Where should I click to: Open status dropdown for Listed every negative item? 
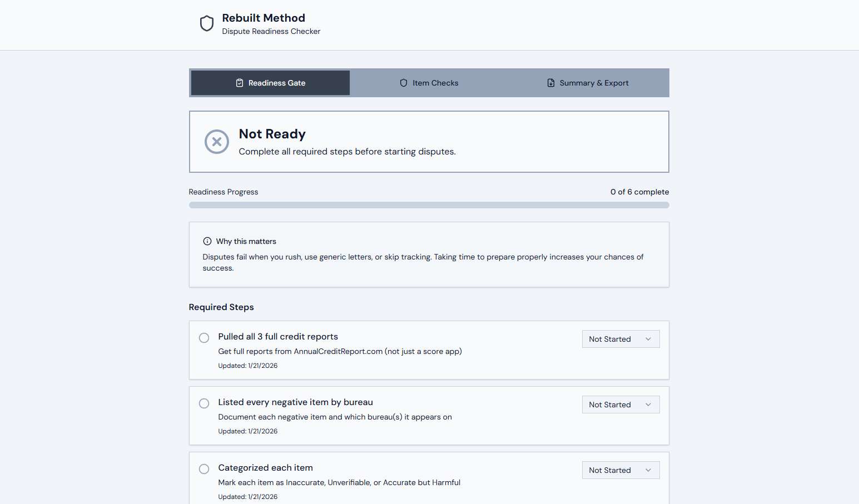pos(620,405)
